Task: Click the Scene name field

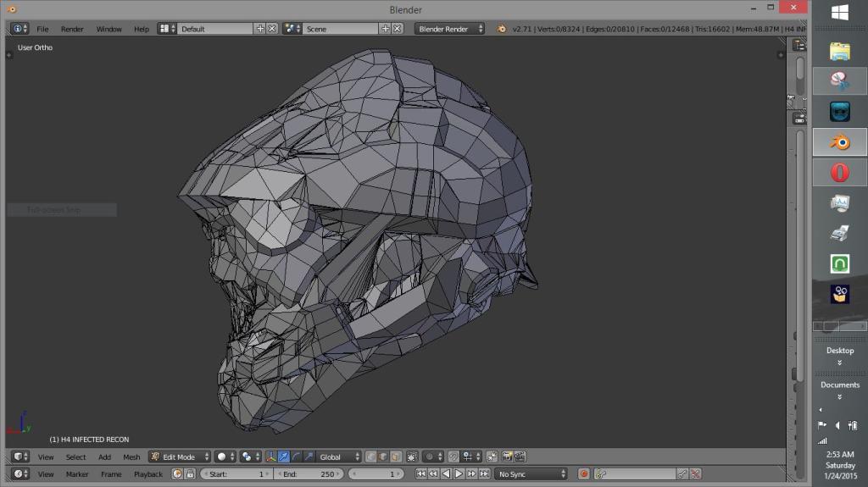Action: pyautogui.click(x=341, y=29)
